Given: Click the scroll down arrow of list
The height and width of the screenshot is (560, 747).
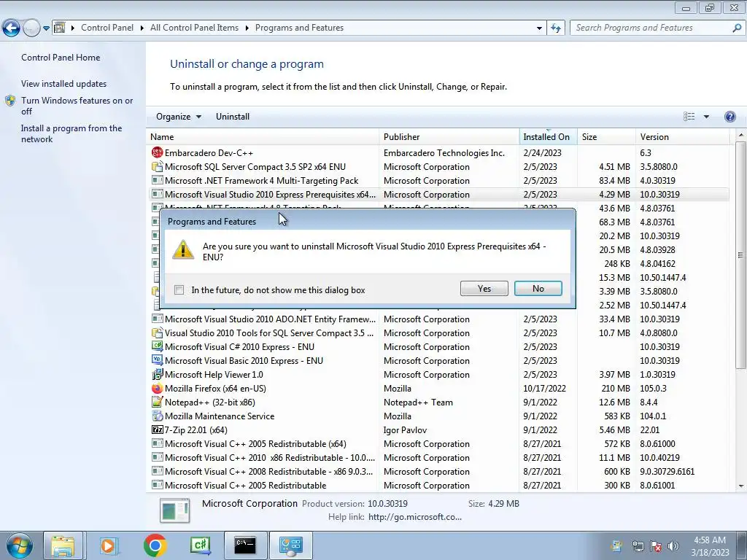Looking at the screenshot, I should [741, 486].
